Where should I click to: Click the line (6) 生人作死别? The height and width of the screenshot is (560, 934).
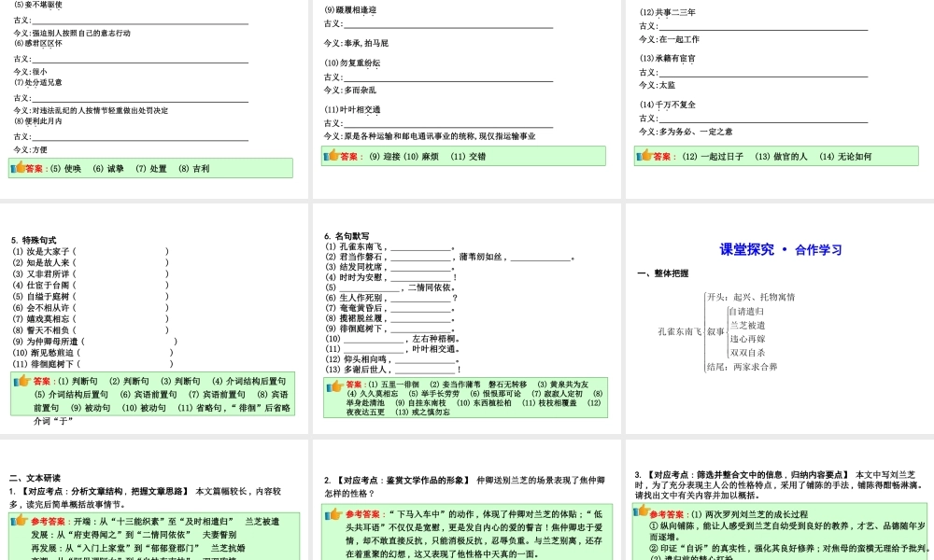coord(391,298)
